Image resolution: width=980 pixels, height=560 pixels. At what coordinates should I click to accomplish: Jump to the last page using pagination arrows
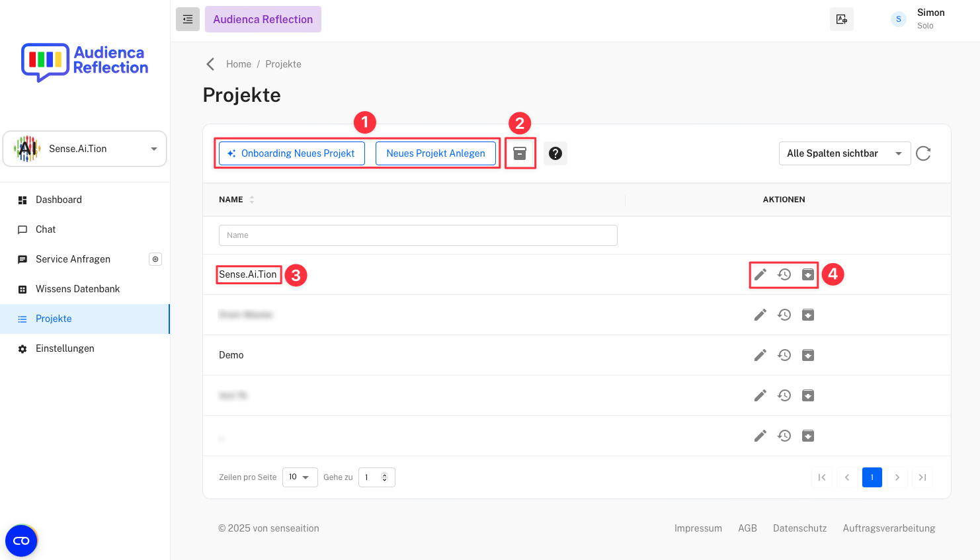pos(922,477)
